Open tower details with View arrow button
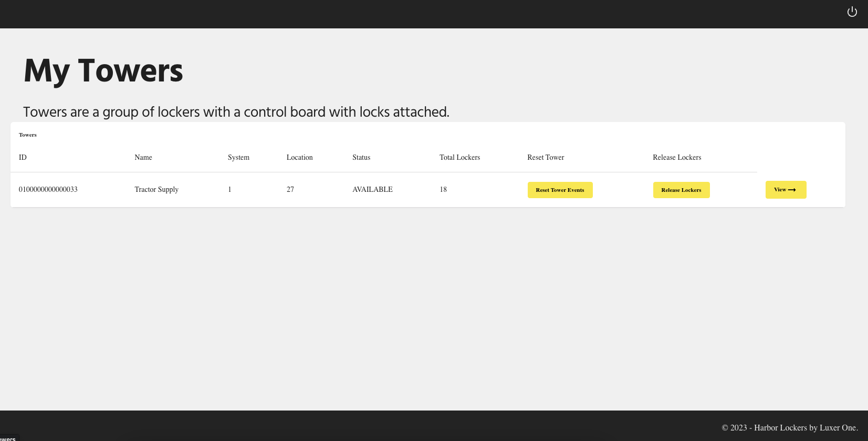The width and height of the screenshot is (868, 441). pyautogui.click(x=785, y=190)
